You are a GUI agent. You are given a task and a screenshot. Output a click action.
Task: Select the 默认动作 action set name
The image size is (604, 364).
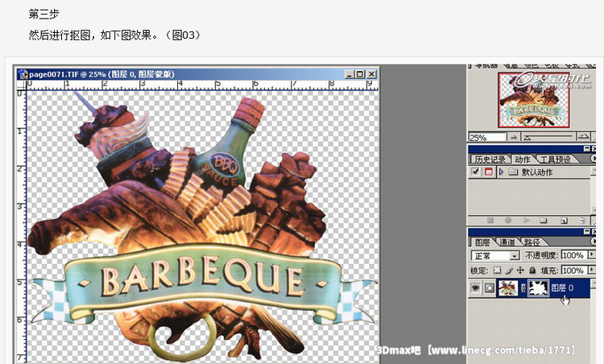pyautogui.click(x=537, y=172)
